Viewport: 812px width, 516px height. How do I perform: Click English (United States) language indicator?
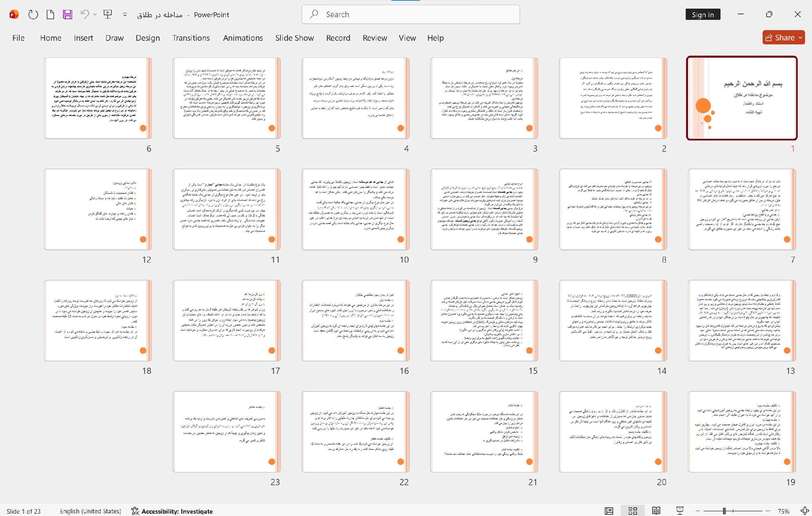[90, 511]
